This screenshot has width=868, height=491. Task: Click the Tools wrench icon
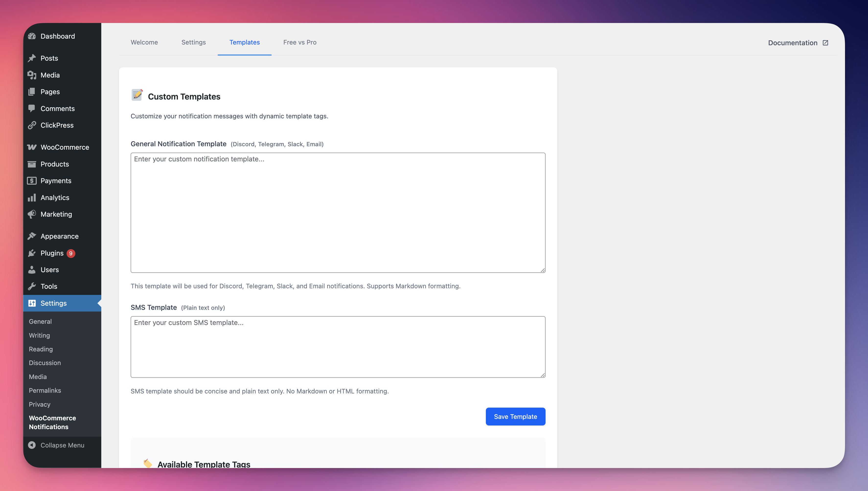point(32,286)
